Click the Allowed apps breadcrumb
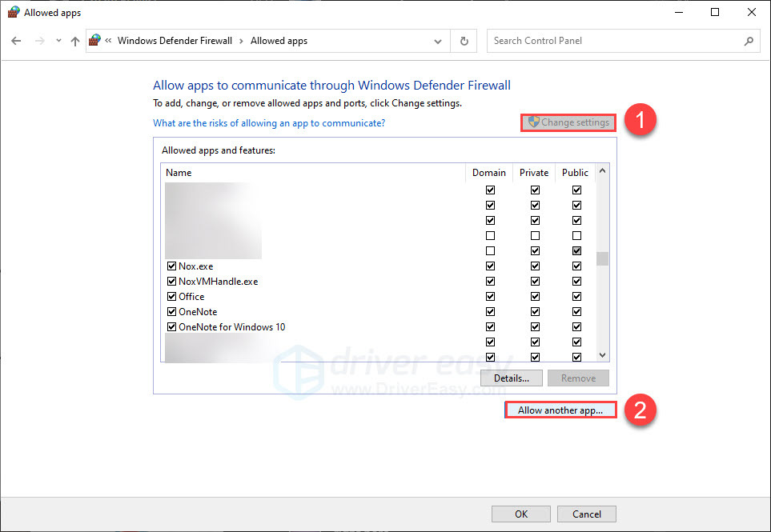Viewport: 771px width, 532px height. [279, 41]
